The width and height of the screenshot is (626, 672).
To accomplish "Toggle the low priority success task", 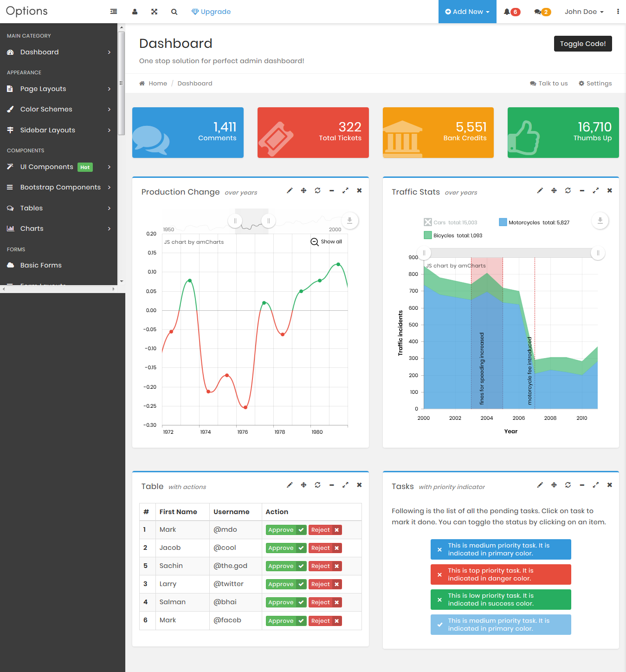I will coord(501,600).
